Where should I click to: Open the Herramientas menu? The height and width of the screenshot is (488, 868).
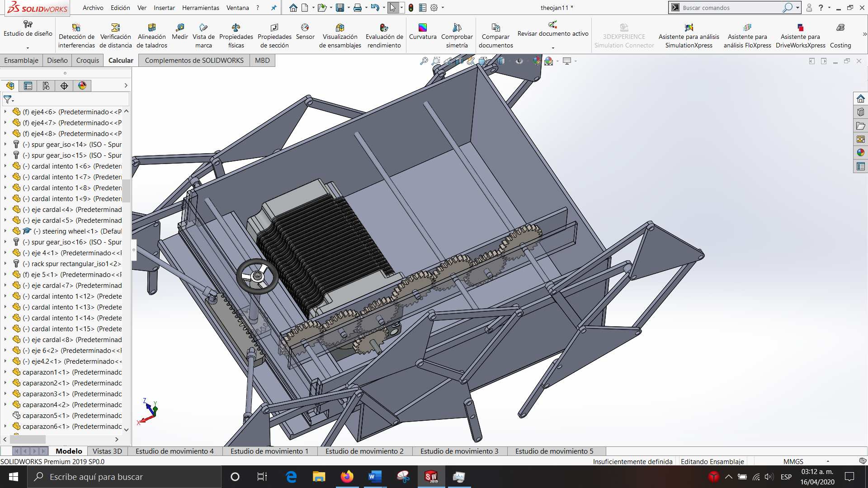(200, 8)
